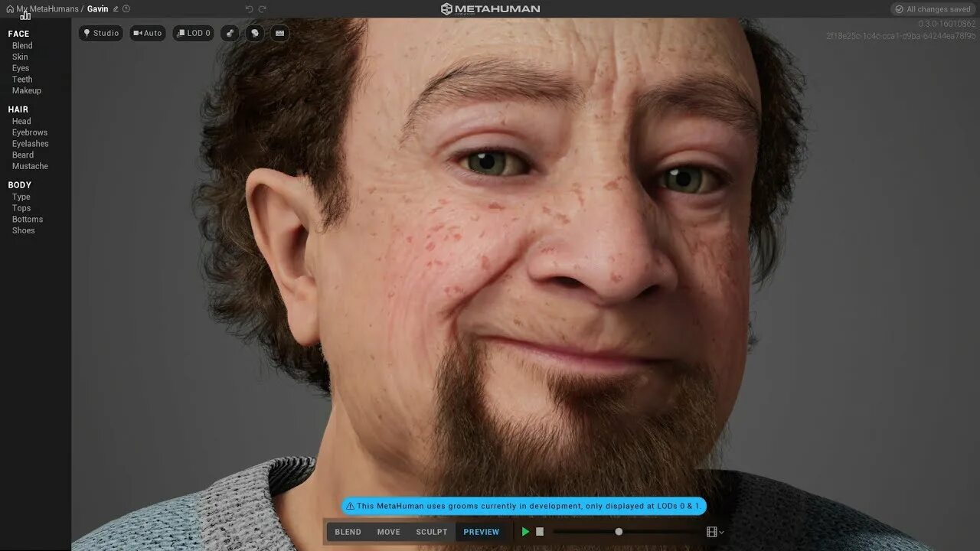This screenshot has width=980, height=551.
Task: Click the HAIR heading
Action: 18,109
